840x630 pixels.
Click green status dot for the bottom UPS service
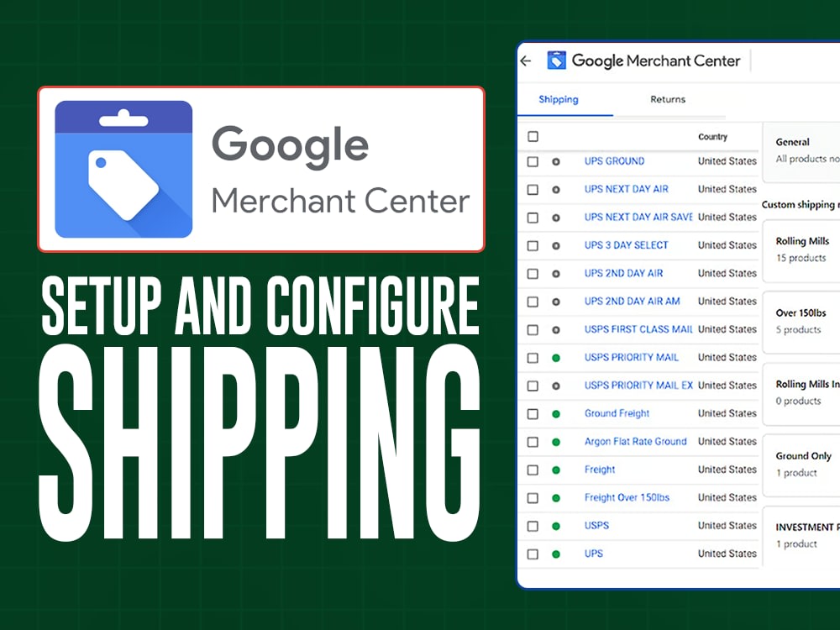556,554
